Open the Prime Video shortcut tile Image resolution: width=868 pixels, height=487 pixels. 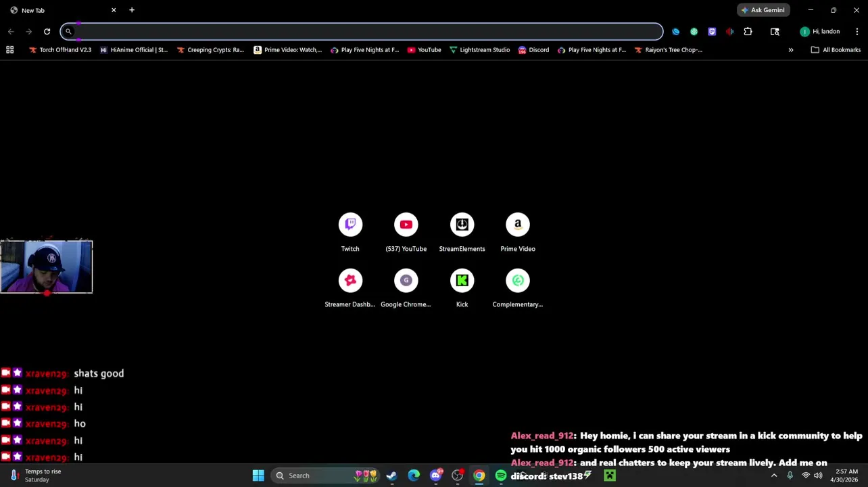pos(518,233)
